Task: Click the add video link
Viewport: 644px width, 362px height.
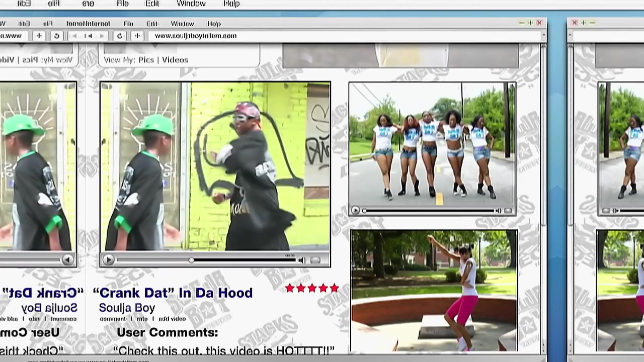Action: tap(172, 319)
